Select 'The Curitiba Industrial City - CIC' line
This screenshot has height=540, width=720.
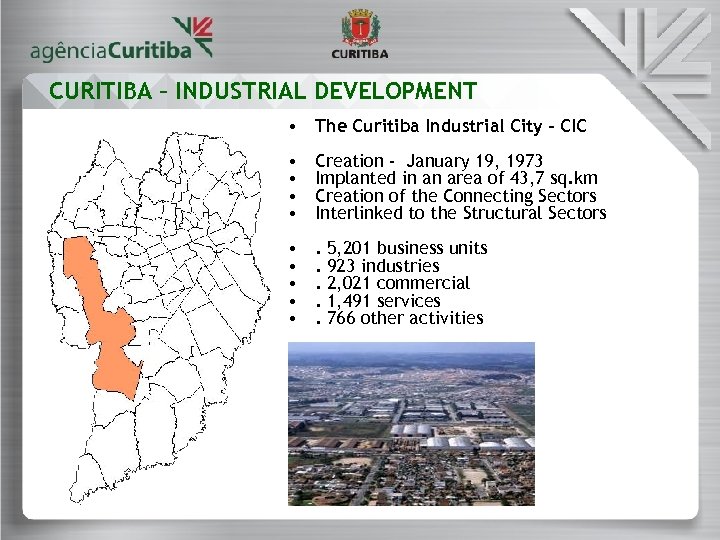(x=451, y=126)
